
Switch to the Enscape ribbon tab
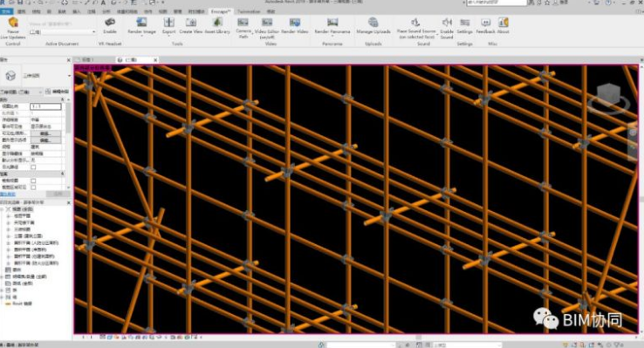221,11
